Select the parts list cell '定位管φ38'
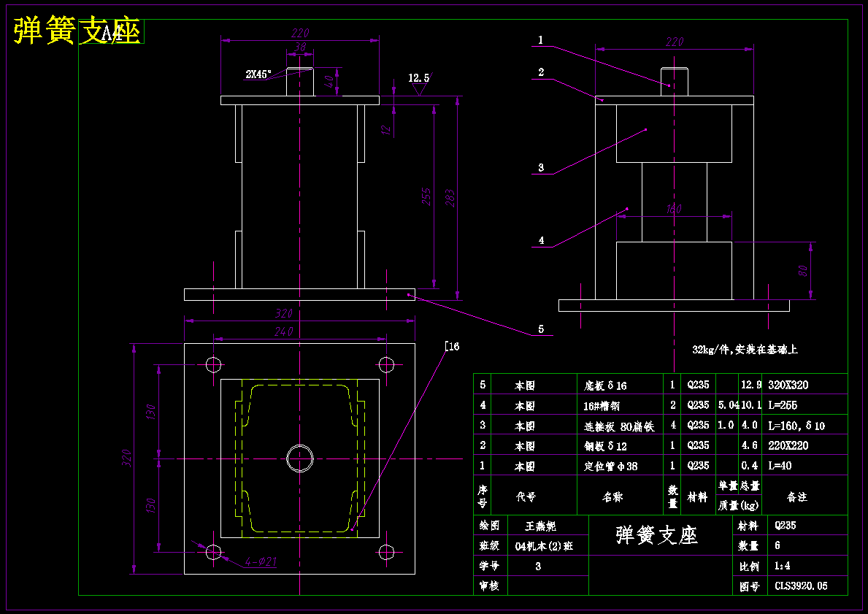868x614 pixels. point(610,467)
